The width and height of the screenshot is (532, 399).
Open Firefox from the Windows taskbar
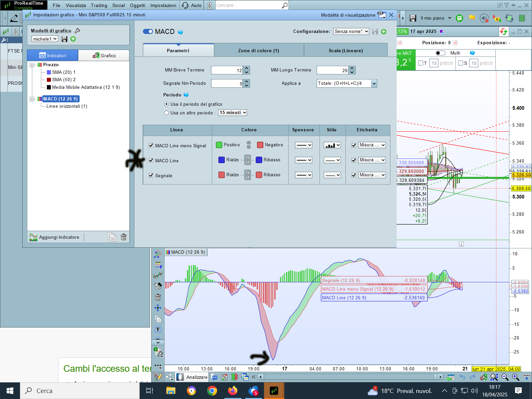pyautogui.click(x=232, y=391)
